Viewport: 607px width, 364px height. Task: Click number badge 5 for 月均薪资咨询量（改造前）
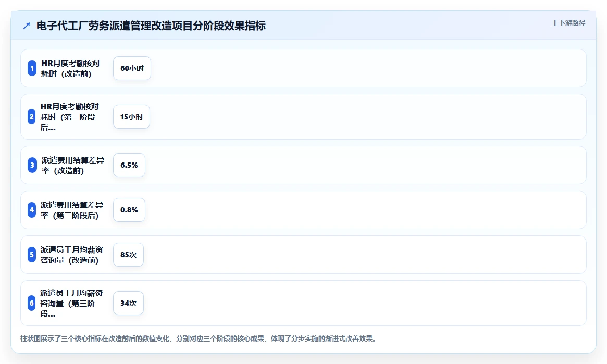tap(32, 255)
